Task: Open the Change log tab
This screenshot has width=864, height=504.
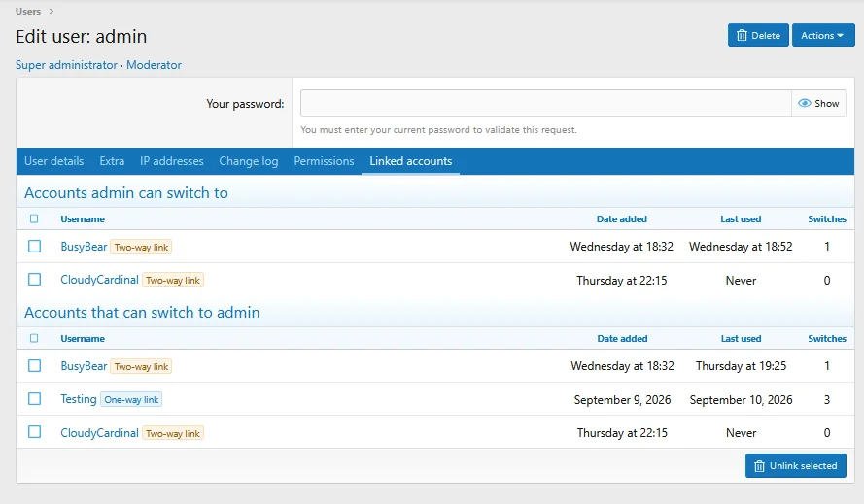Action: [249, 161]
